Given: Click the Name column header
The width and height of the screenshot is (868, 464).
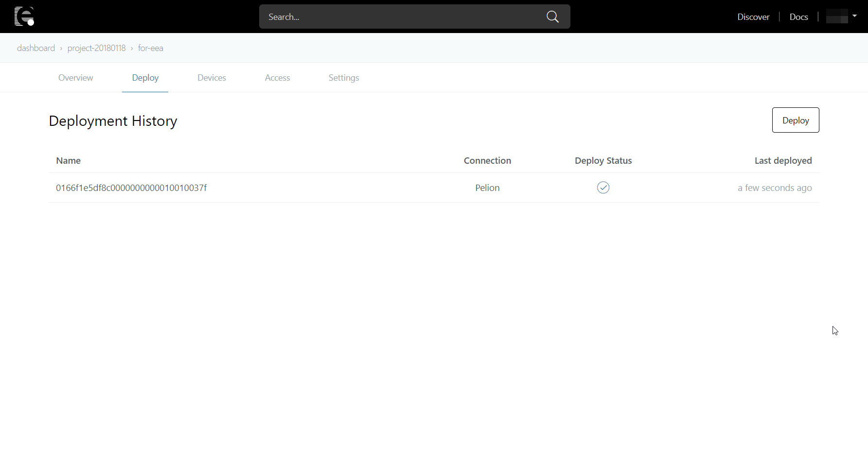Looking at the screenshot, I should [x=68, y=160].
